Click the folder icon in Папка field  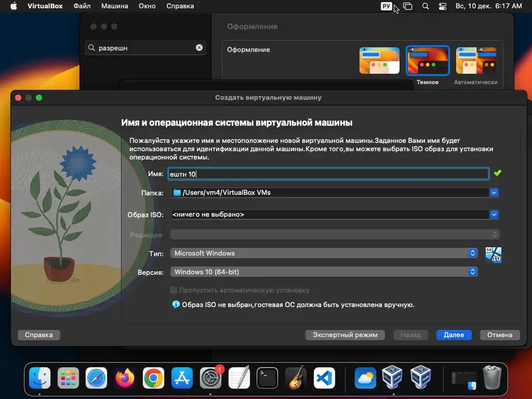[177, 192]
